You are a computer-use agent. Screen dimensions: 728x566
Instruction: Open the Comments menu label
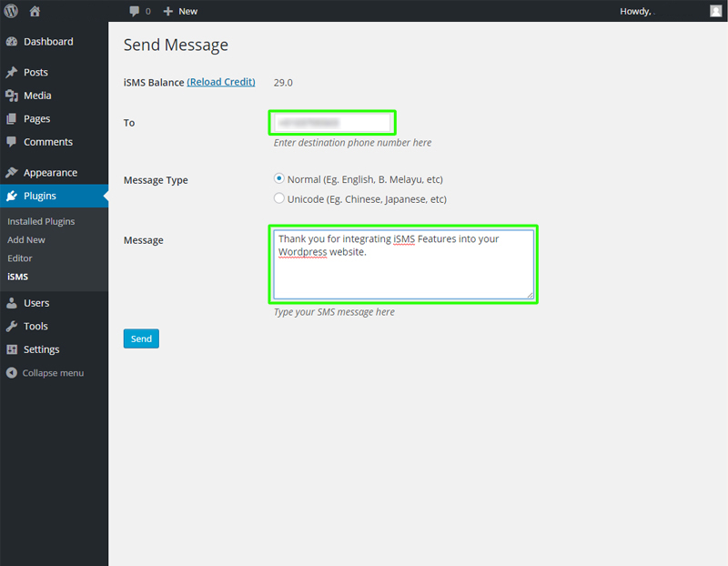(x=48, y=142)
